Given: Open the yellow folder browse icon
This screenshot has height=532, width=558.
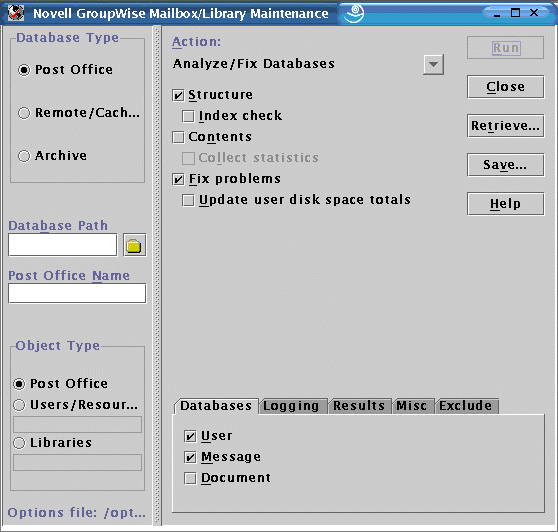Looking at the screenshot, I should coord(135,245).
